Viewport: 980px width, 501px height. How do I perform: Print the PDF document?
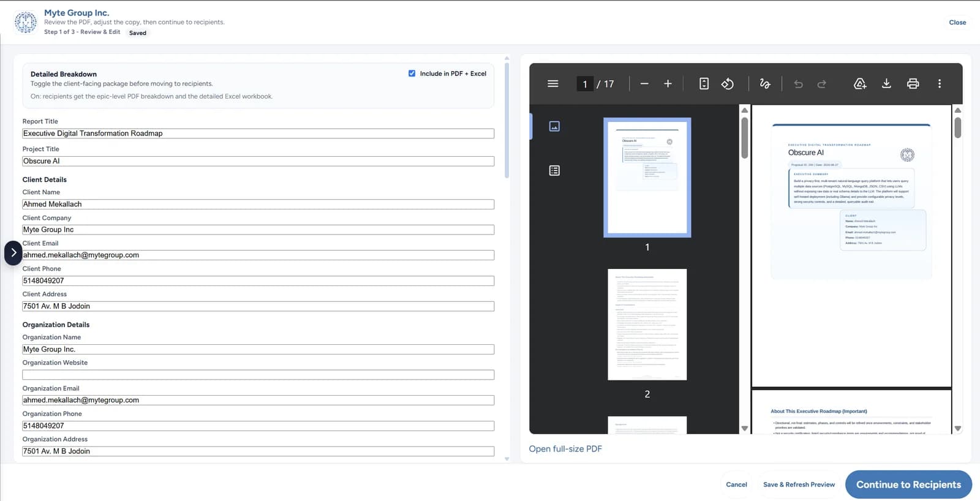(x=913, y=84)
